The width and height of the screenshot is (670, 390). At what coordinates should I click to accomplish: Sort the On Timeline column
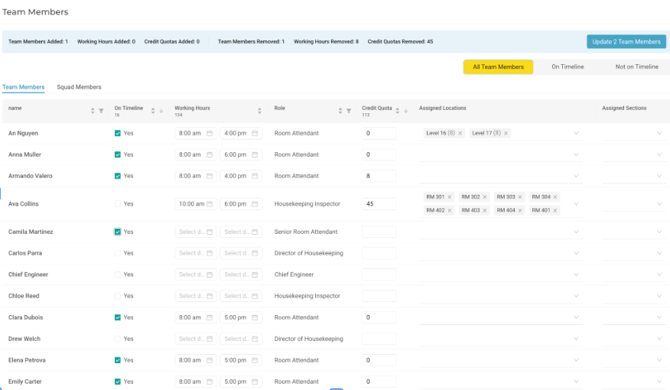153,111
